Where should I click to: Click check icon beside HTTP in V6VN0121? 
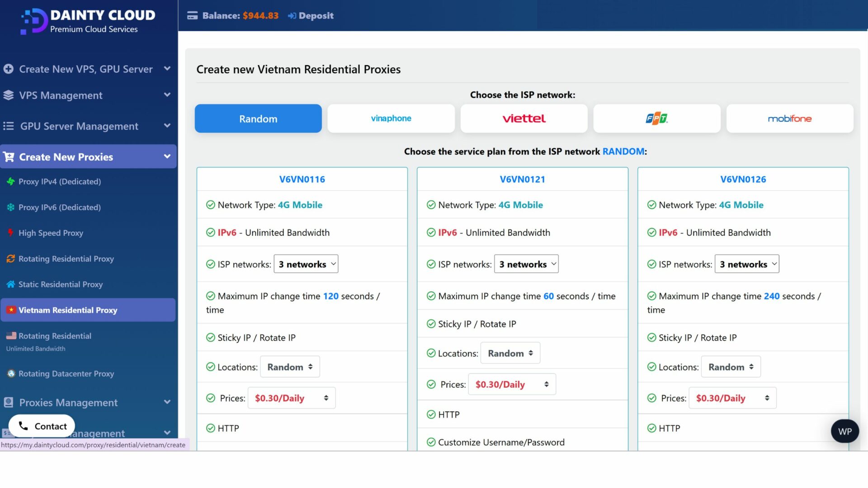431,414
